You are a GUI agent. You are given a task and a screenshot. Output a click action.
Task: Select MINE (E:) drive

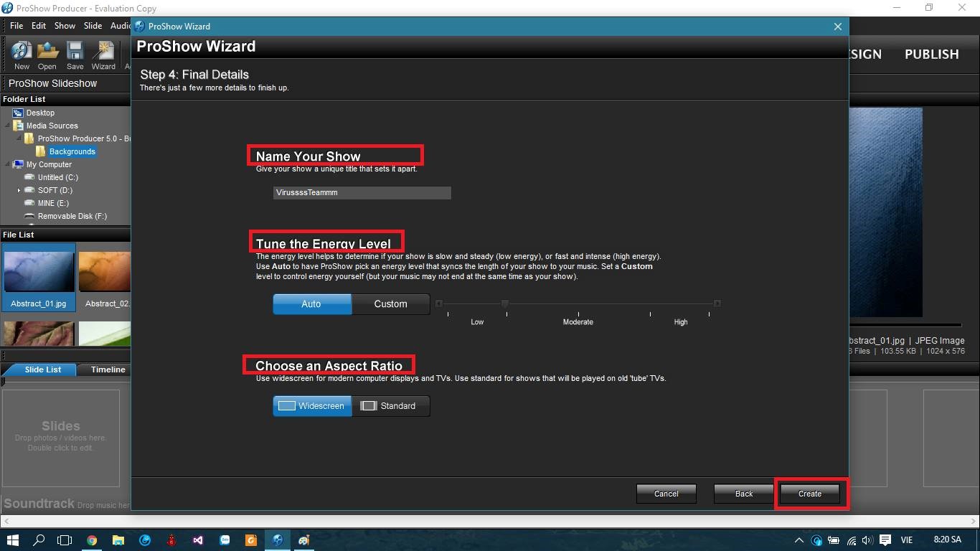(53, 203)
